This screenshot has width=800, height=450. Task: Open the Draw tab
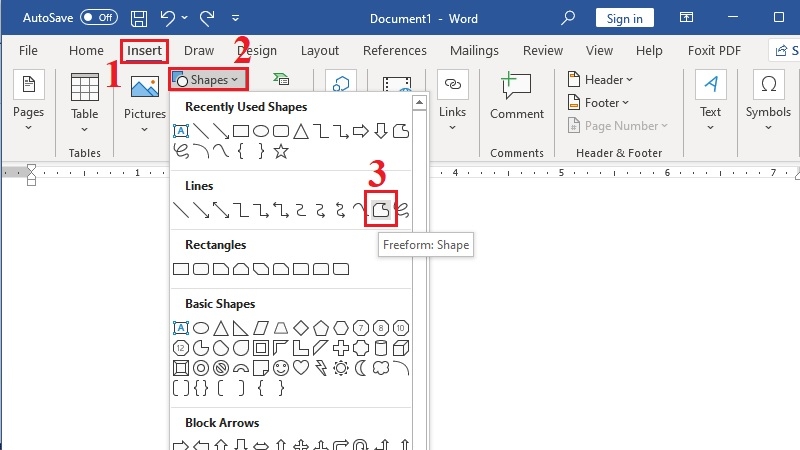tap(198, 51)
